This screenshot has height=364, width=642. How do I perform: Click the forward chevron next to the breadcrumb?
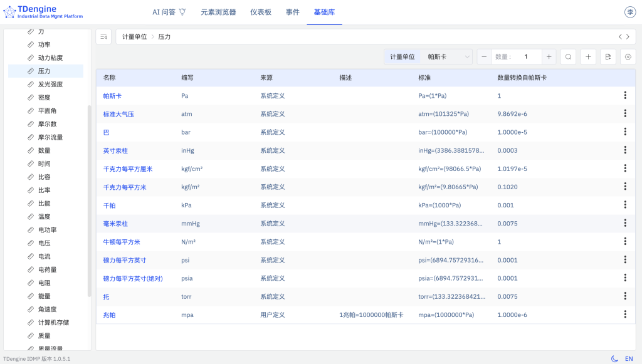(x=629, y=36)
